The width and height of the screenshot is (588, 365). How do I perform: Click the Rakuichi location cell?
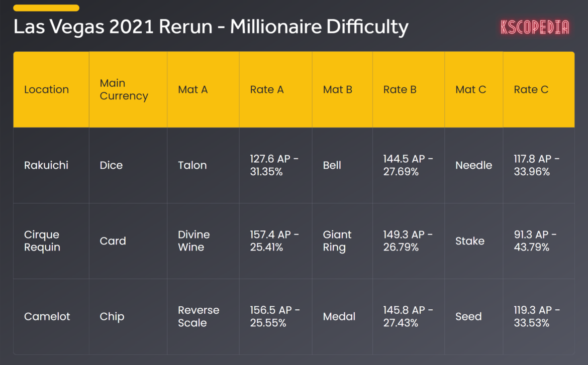[x=46, y=165]
